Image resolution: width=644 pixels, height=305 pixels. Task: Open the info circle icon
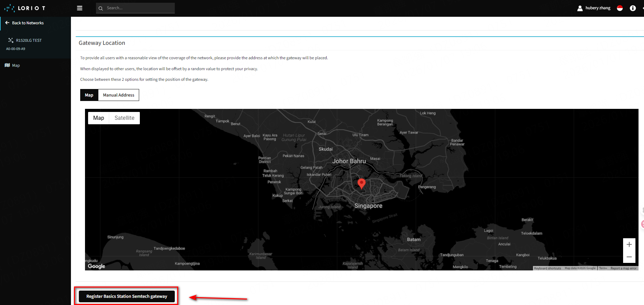coord(633,8)
